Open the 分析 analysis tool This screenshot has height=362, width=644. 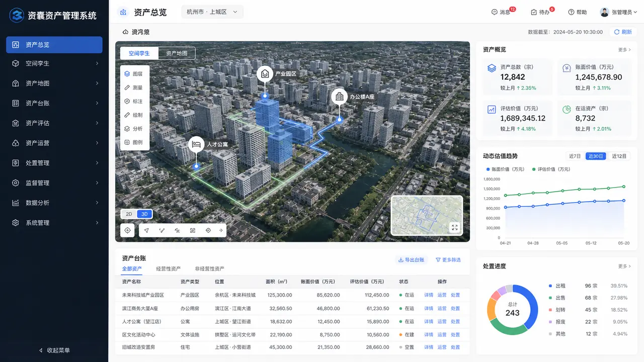[134, 129]
